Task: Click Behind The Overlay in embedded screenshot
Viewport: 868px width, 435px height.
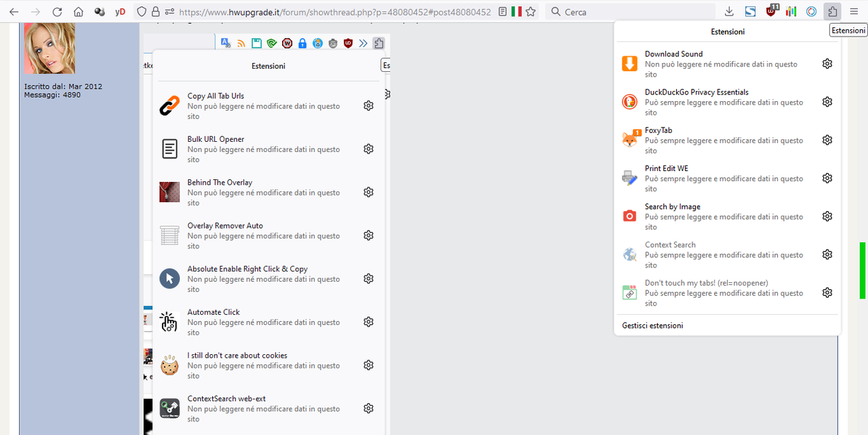Action: pos(264,192)
